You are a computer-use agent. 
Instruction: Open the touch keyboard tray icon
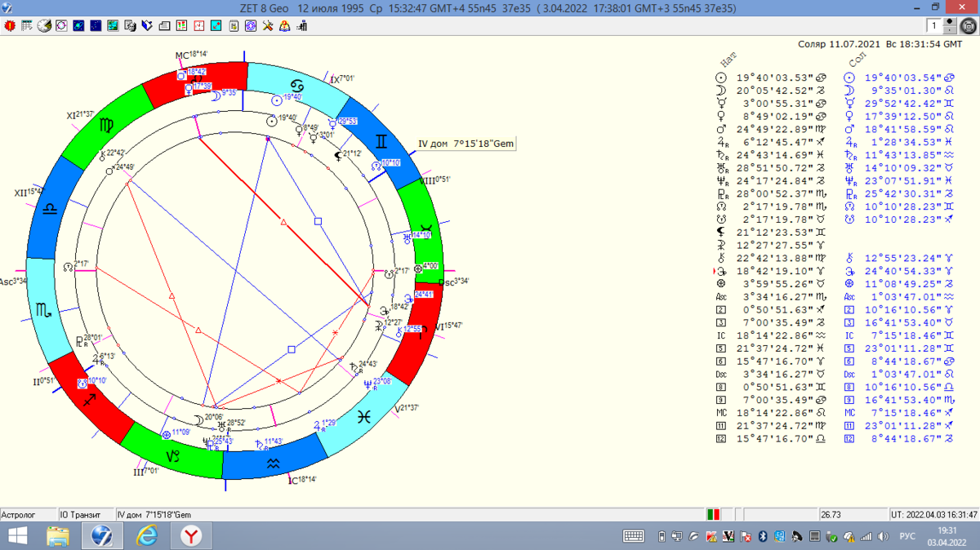pyautogui.click(x=633, y=536)
